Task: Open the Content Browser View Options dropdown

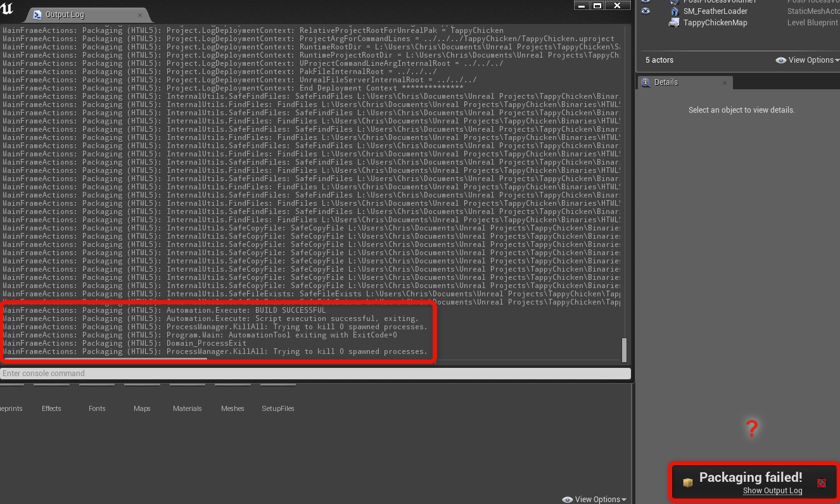Action: 594,500
